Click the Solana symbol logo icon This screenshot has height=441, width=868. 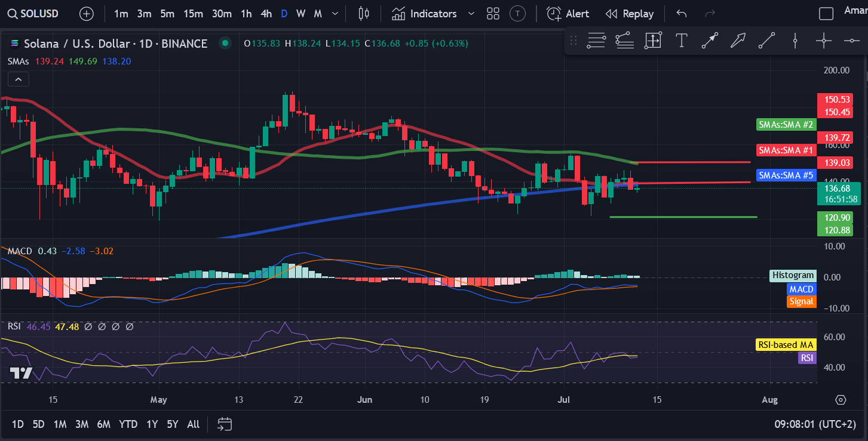pyautogui.click(x=15, y=43)
